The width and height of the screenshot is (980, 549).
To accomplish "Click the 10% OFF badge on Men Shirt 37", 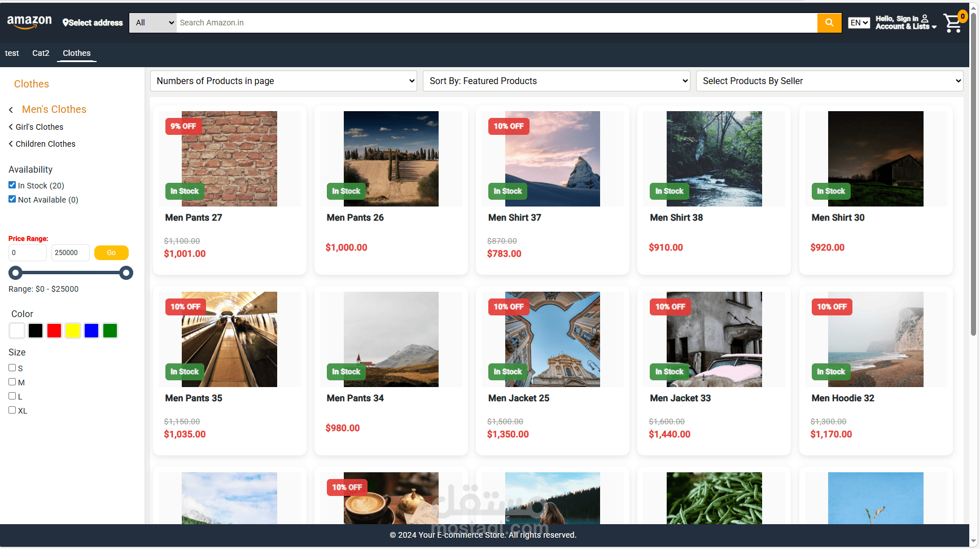I will (x=509, y=126).
